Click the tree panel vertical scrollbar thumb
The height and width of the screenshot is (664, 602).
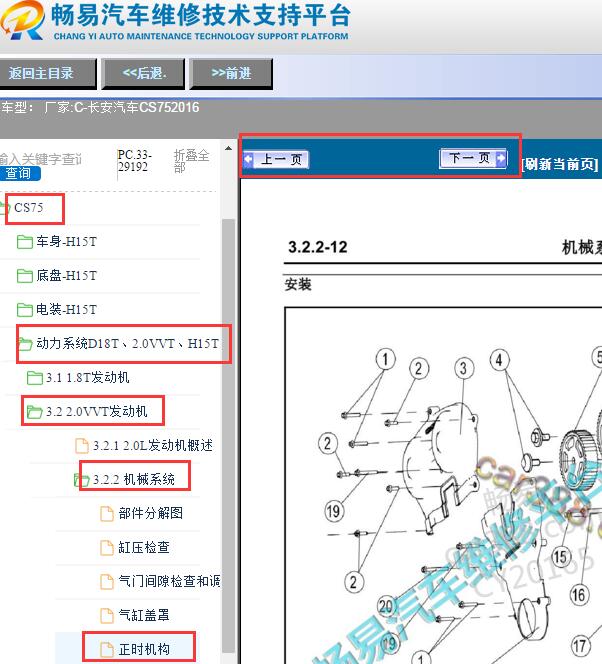pos(228,436)
